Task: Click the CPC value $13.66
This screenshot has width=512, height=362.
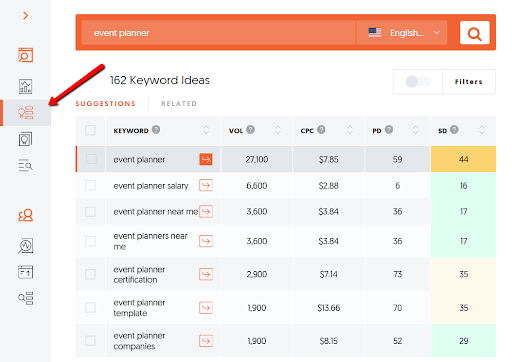Action: (329, 308)
